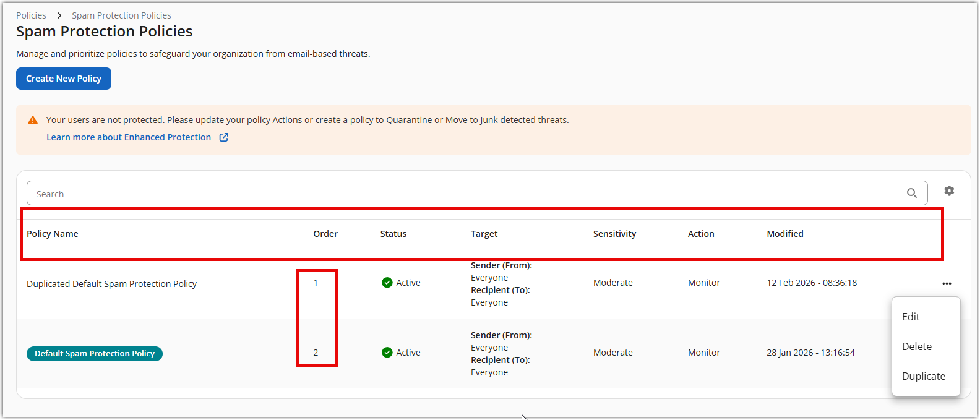This screenshot has width=980, height=420.
Task: Open table settings gear icon
Action: (x=949, y=191)
